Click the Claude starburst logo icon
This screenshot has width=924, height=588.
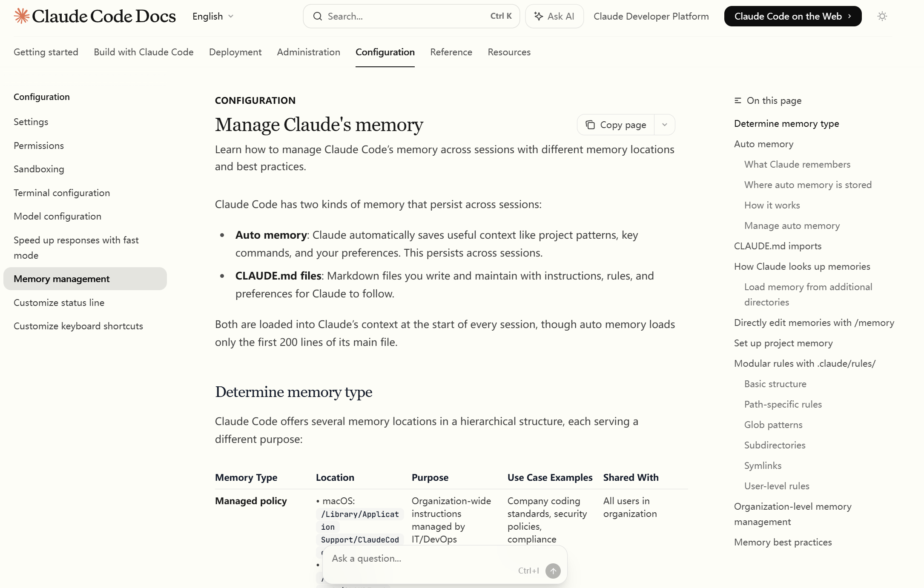pos(22,16)
